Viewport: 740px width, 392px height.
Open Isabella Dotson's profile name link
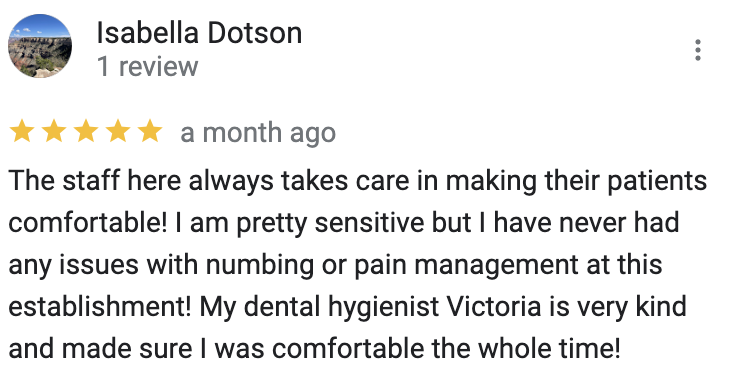(199, 33)
